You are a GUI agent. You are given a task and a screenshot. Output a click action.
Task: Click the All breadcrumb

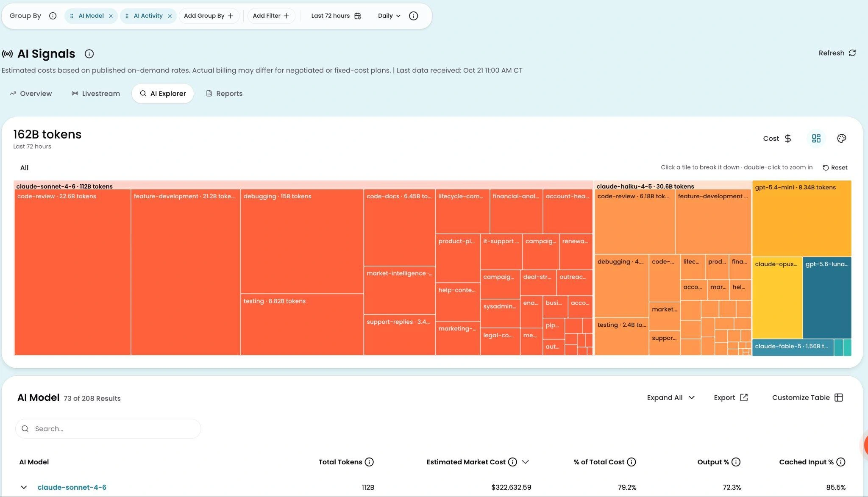(x=25, y=168)
